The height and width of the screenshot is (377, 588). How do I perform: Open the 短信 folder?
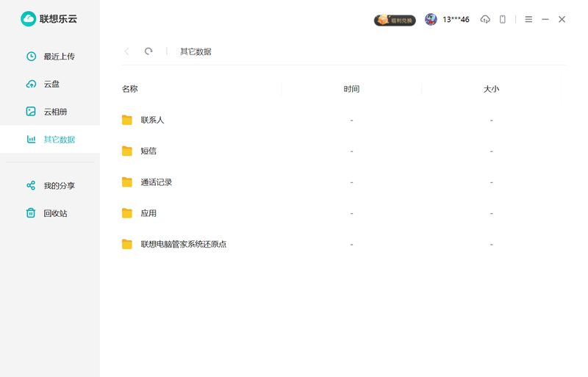pos(148,151)
